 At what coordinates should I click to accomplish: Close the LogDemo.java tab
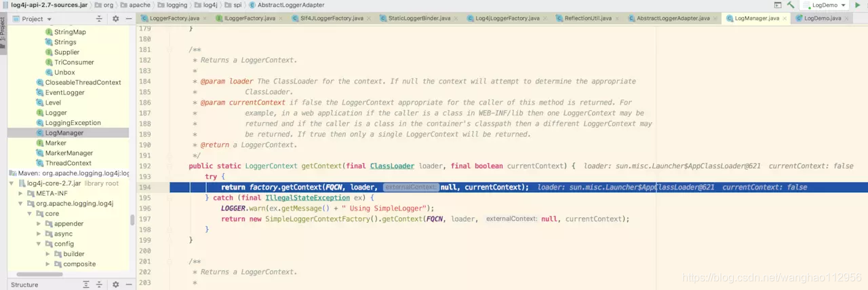[847, 18]
